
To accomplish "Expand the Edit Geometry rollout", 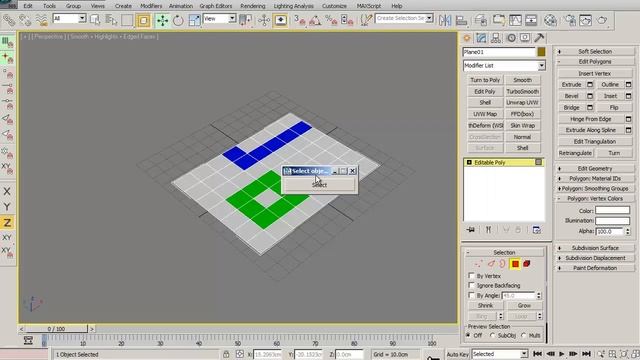I will pyautogui.click(x=595, y=169).
